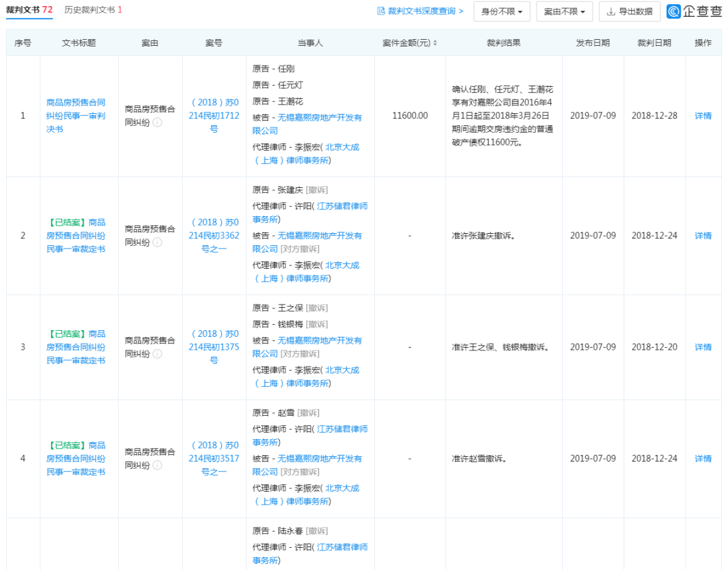Image resolution: width=728 pixels, height=570 pixels.
Task: Select amount cell 11600.00
Action: [410, 116]
